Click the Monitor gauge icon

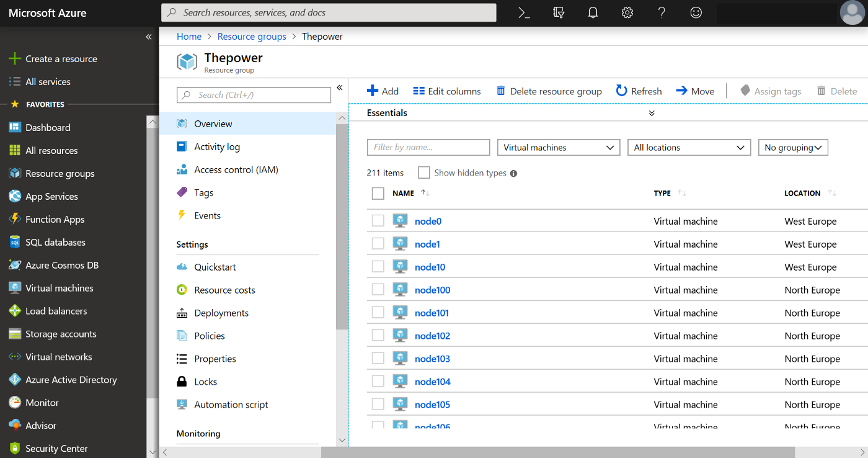click(15, 403)
